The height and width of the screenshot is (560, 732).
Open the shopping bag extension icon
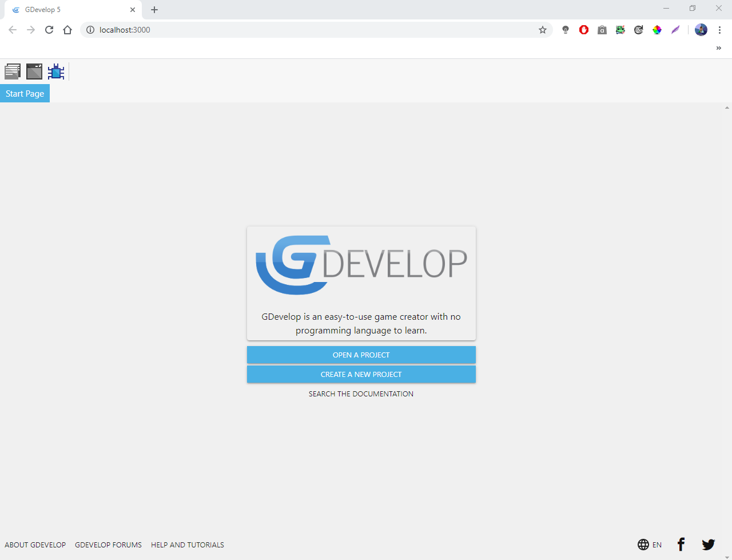[602, 30]
